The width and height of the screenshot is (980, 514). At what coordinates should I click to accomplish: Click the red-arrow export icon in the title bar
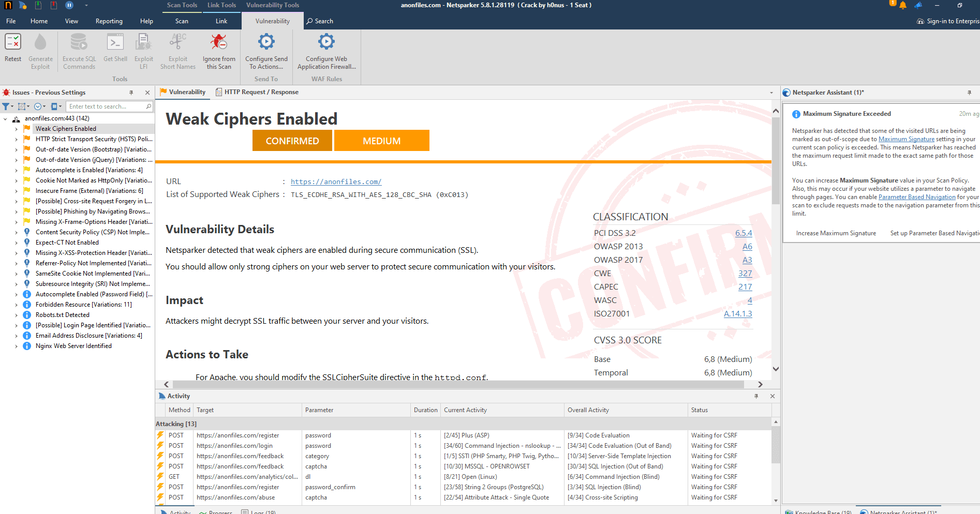click(54, 5)
